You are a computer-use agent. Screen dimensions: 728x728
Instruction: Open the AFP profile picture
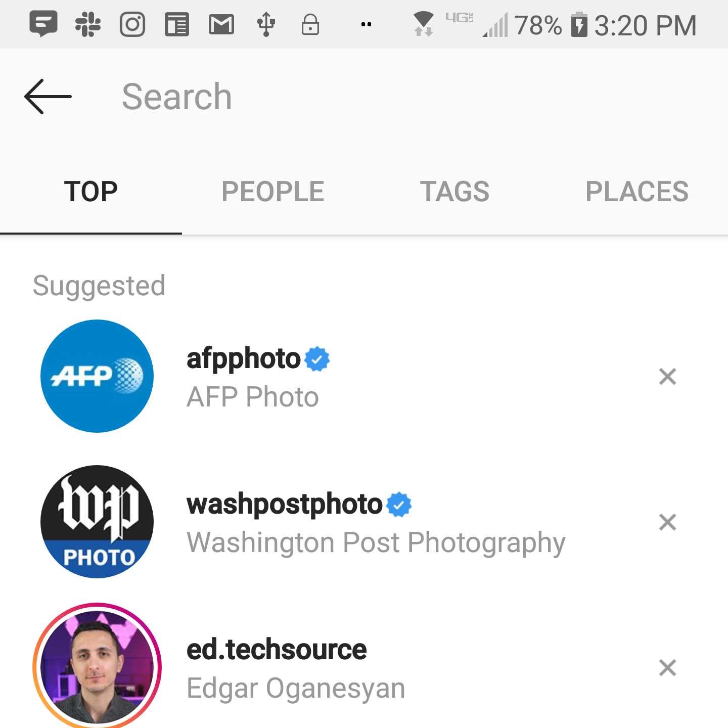97,376
